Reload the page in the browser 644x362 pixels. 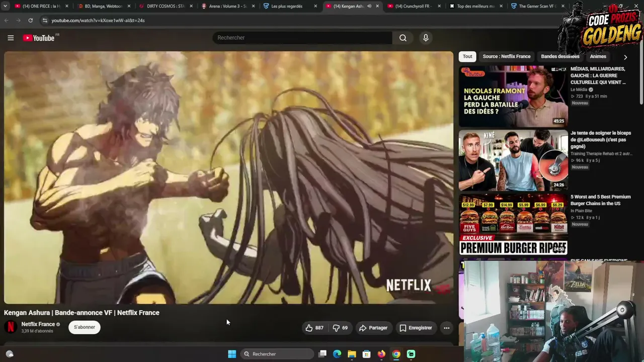tap(30, 20)
